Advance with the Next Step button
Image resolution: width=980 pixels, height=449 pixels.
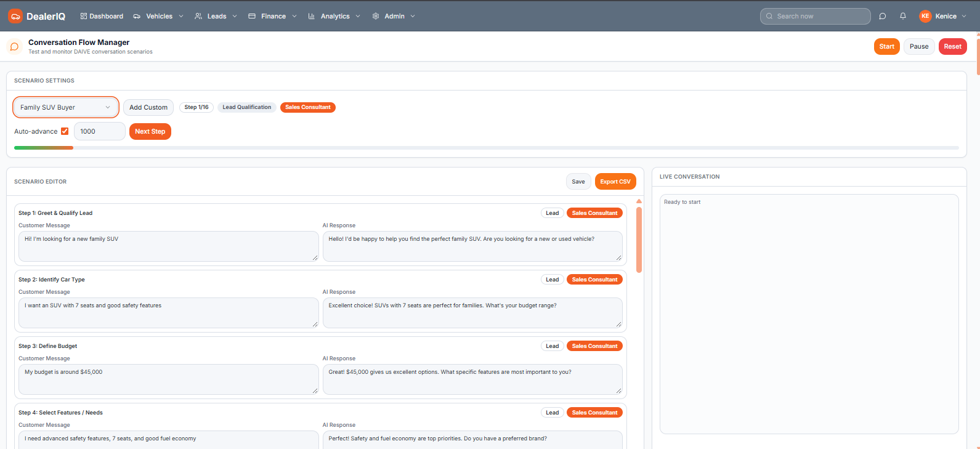point(150,131)
